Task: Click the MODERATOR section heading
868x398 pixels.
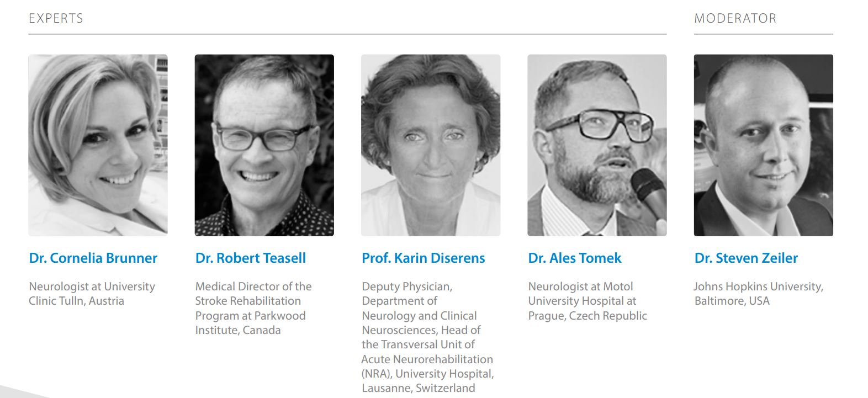Action: (x=735, y=18)
